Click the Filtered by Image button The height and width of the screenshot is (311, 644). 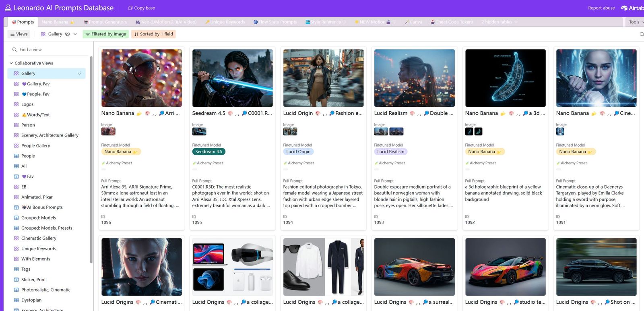pyautogui.click(x=106, y=34)
